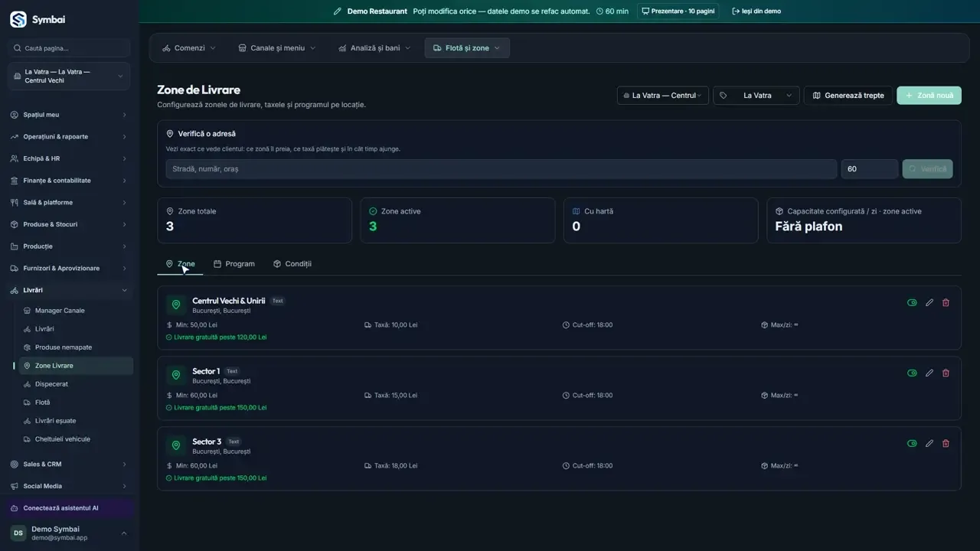The height and width of the screenshot is (551, 980).
Task: Edit the Sector 1 zone pencil icon
Action: tap(929, 373)
